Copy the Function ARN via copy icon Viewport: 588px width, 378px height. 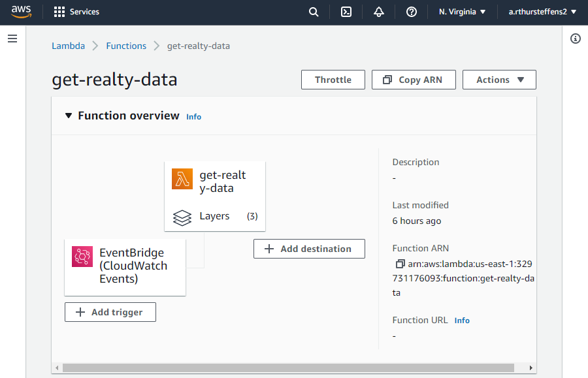[400, 264]
